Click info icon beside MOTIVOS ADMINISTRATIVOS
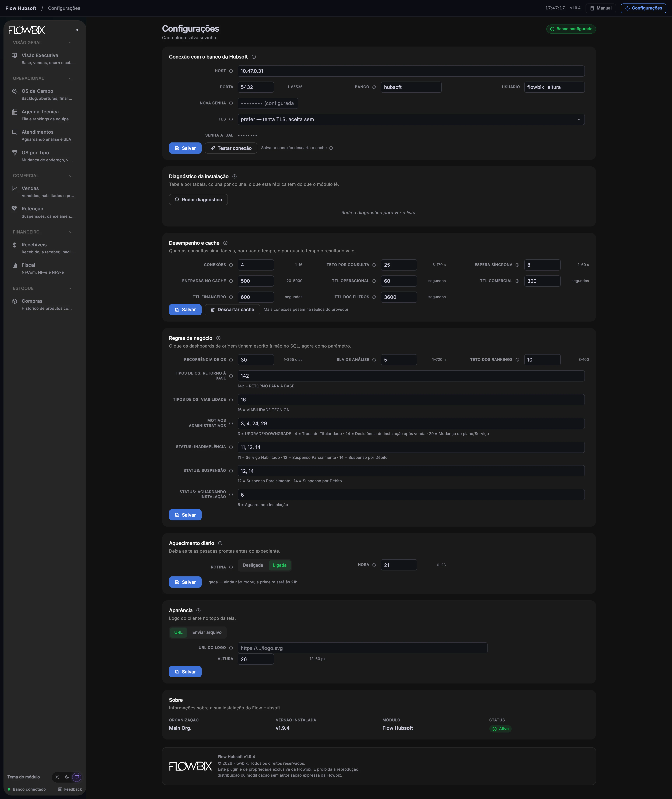 point(231,423)
